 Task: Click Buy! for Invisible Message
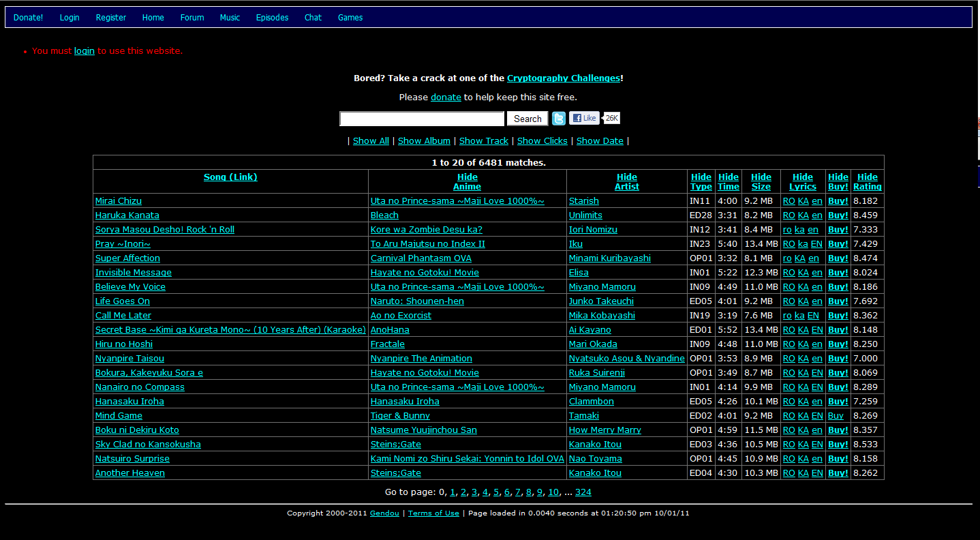838,273
